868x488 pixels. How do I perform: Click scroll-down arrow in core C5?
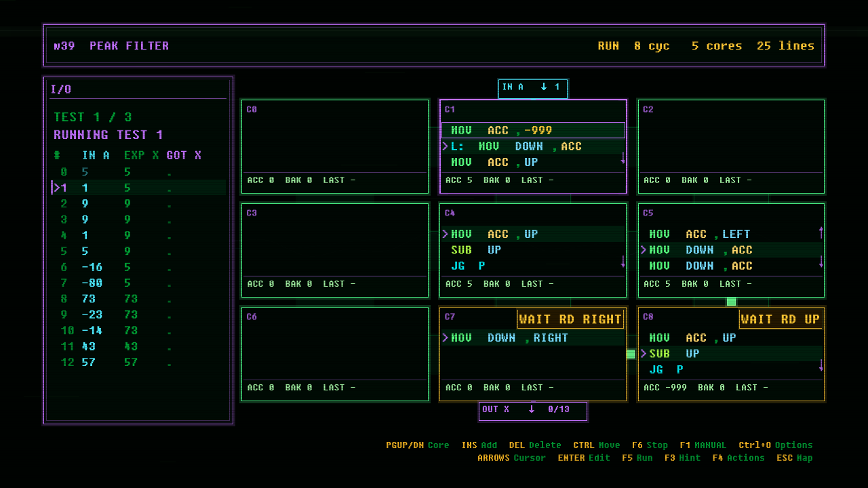821,262
